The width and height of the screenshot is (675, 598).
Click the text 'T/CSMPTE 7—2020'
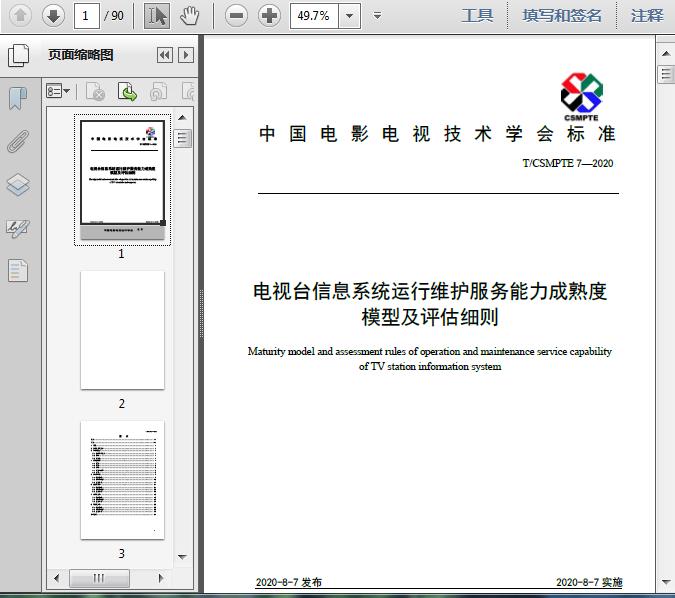568,163
